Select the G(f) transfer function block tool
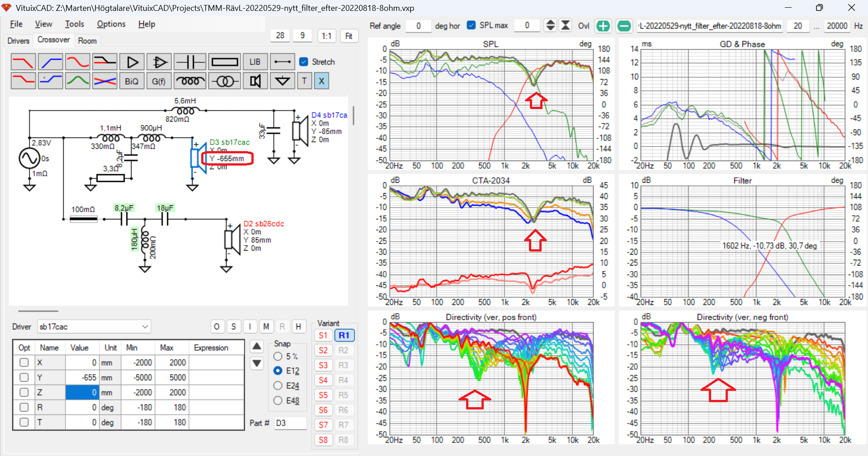The height and width of the screenshot is (456, 868). [159, 81]
